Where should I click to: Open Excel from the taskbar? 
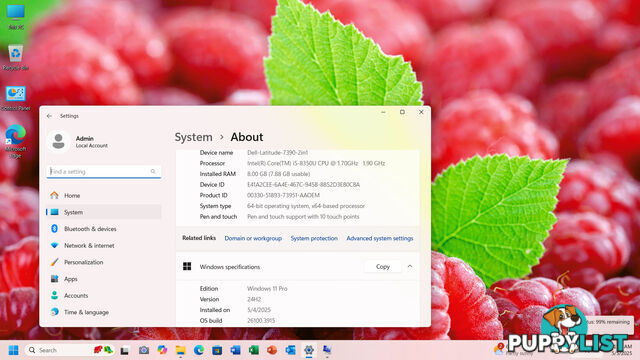tap(253, 350)
